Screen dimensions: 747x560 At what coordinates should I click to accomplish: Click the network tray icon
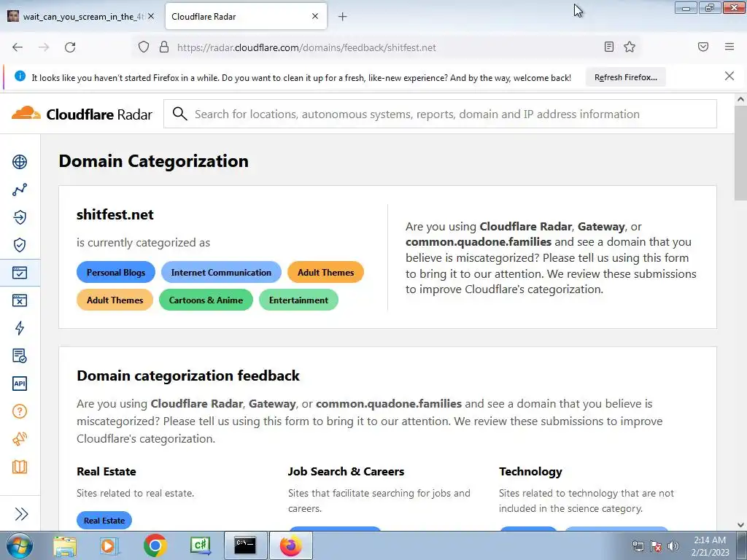pyautogui.click(x=638, y=545)
